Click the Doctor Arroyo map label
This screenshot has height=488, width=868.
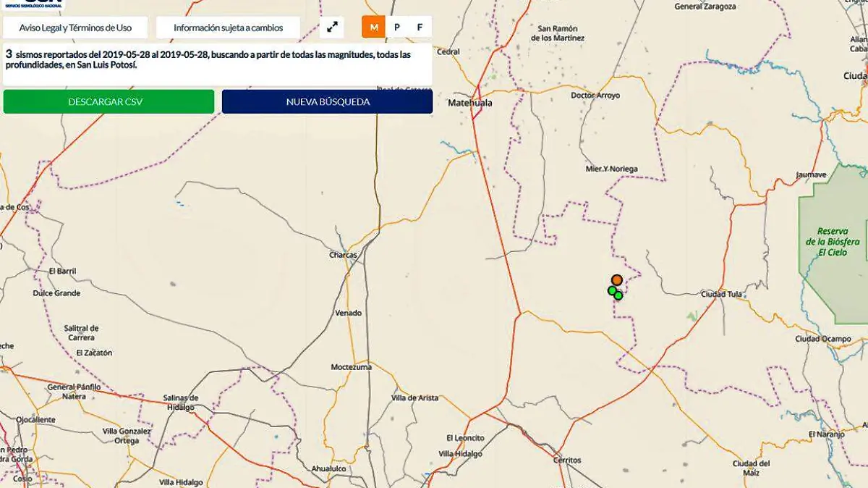(x=595, y=96)
